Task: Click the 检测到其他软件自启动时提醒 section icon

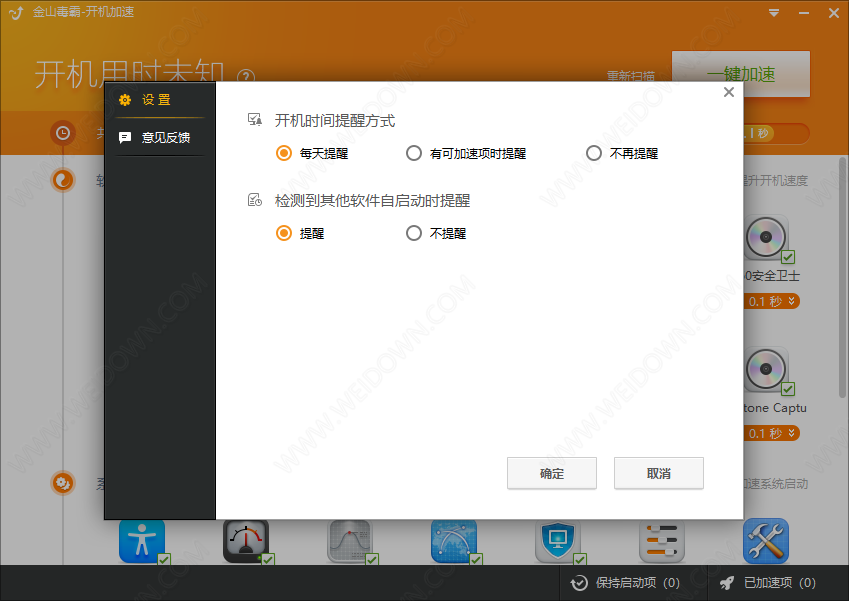Action: point(254,200)
